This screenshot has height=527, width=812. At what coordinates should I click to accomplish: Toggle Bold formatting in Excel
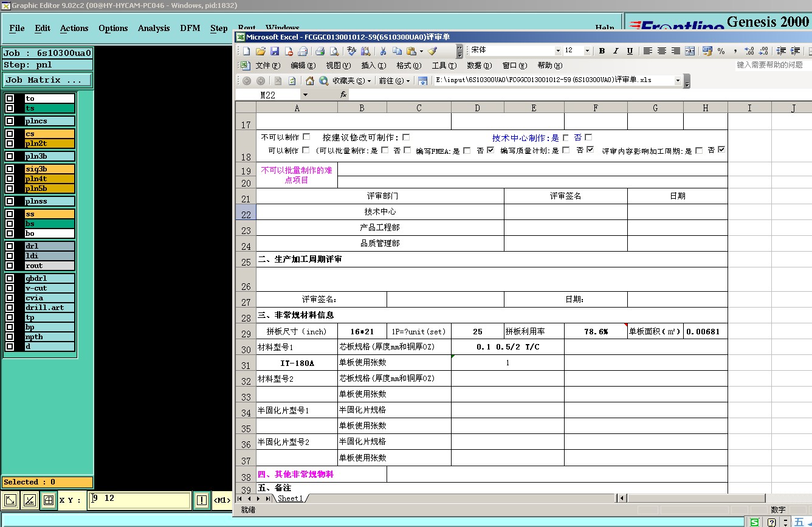click(602, 51)
